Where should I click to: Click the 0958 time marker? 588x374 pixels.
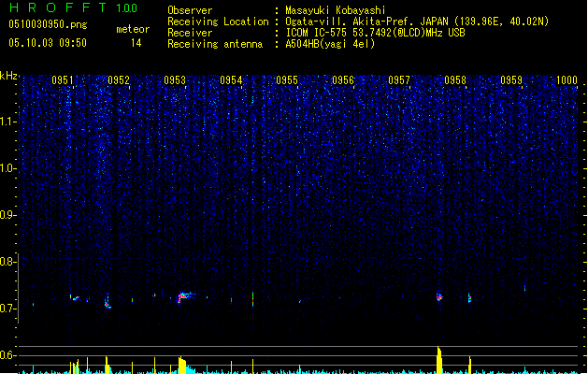[x=455, y=79]
